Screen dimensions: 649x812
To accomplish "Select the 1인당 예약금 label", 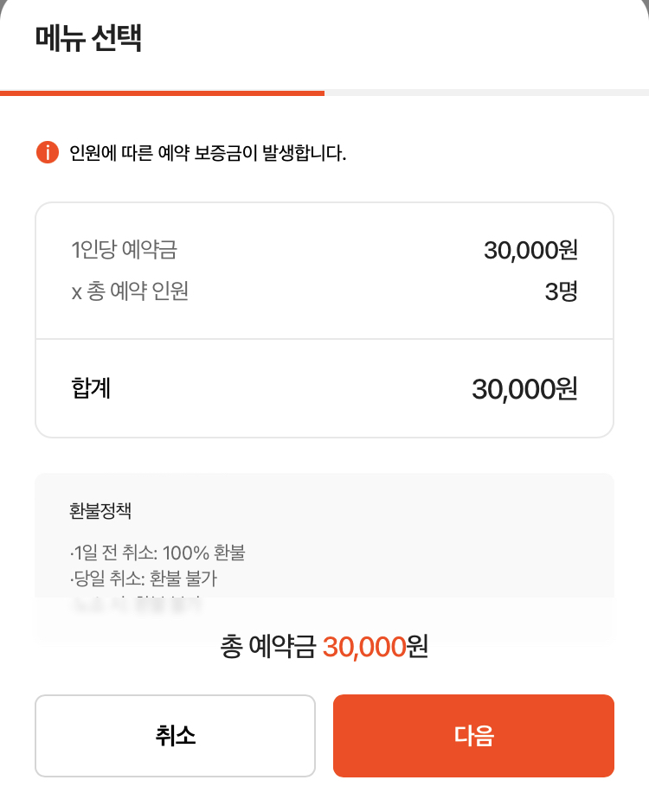I will (x=125, y=250).
